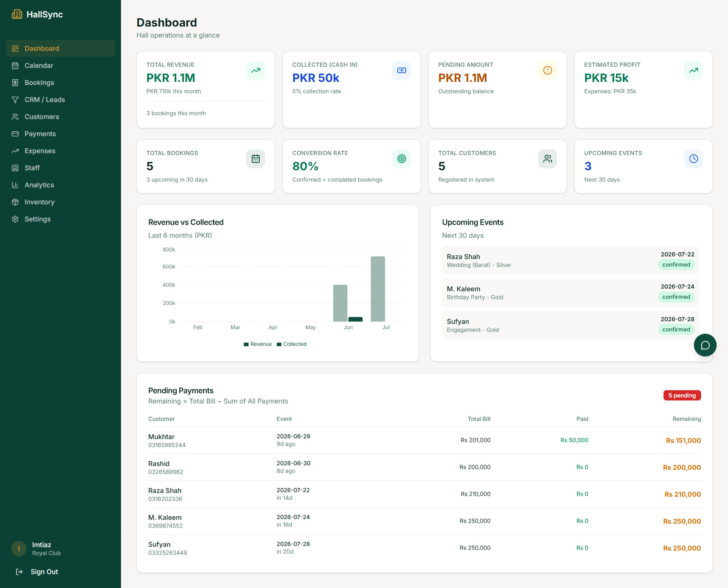
Task: Click Rashid customer name in table
Action: click(159, 464)
